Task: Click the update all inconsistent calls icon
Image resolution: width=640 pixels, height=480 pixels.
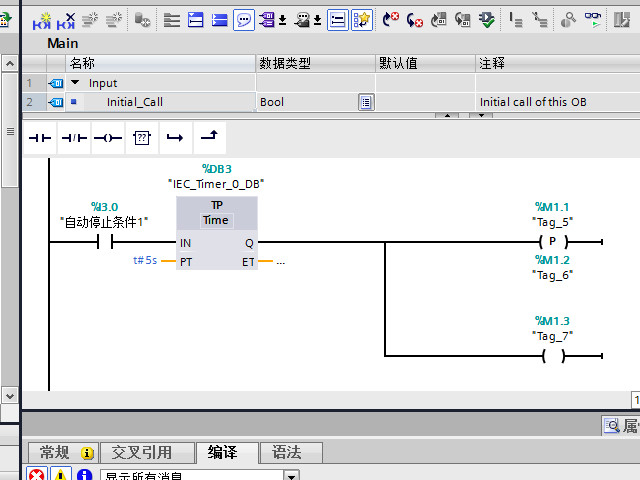Action: pos(463,20)
